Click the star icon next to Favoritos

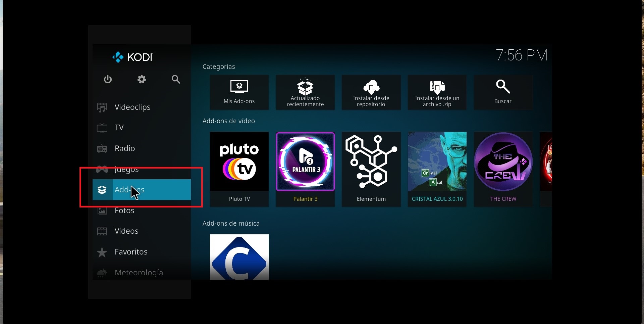[102, 251]
